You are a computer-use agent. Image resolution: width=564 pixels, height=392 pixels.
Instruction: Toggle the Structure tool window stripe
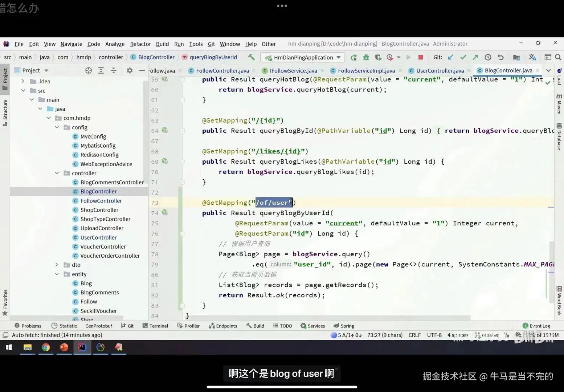click(5, 113)
